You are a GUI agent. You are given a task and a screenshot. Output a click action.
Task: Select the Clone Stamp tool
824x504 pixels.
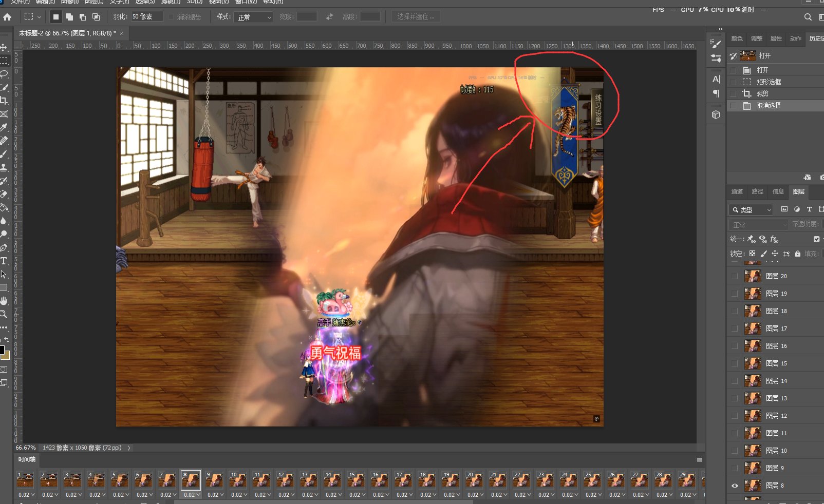coord(4,167)
